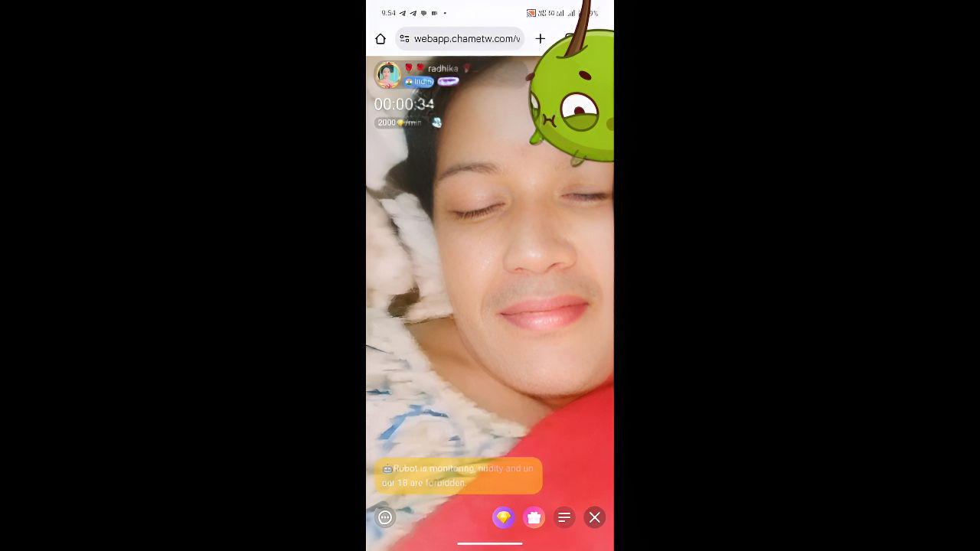The height and width of the screenshot is (551, 980).
Task: Send a gift with the gift icon
Action: pyautogui.click(x=534, y=518)
